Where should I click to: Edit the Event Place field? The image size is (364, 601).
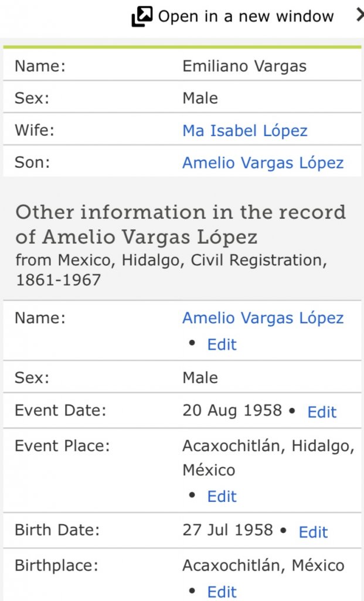[222, 497]
